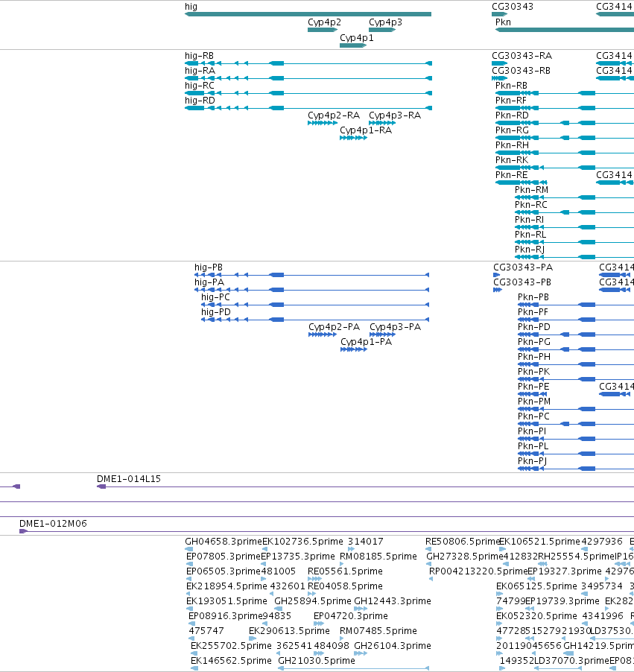The height and width of the screenshot is (672, 634).
Task: Select the Cyp4p3-PA protein label
Action: pos(396,327)
